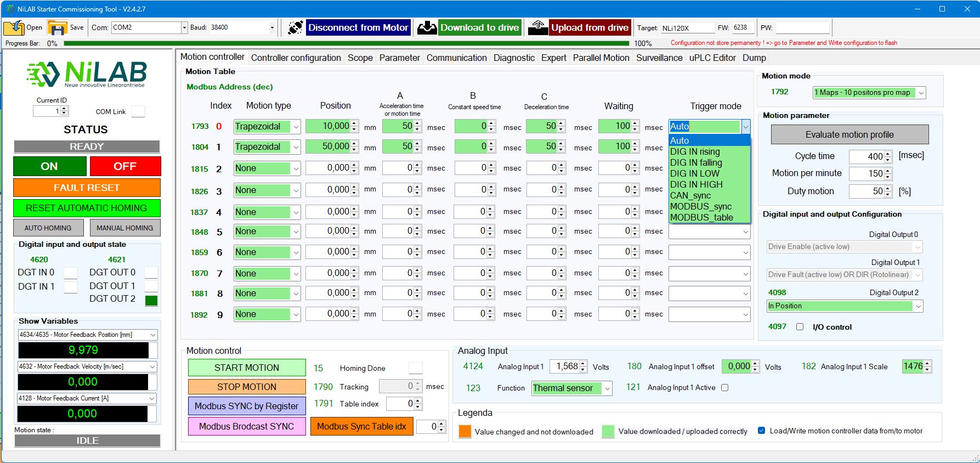Screen dimensions: 980x463
Task: Click the Save floppy disk icon
Action: (57, 27)
